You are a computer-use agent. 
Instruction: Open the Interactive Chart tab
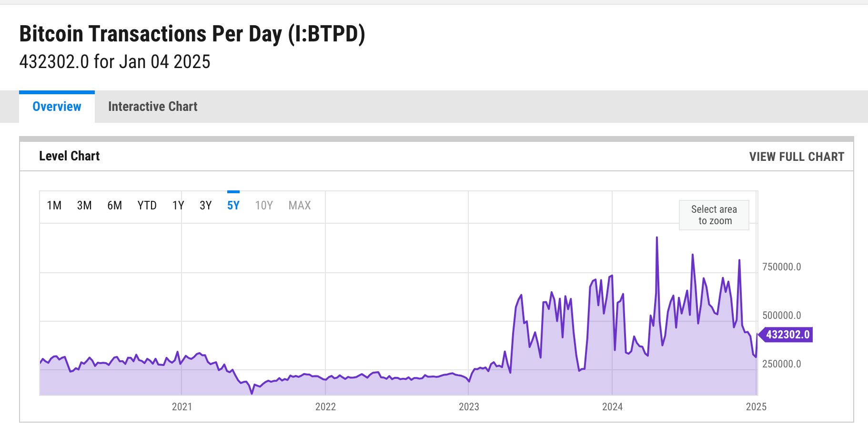(152, 107)
